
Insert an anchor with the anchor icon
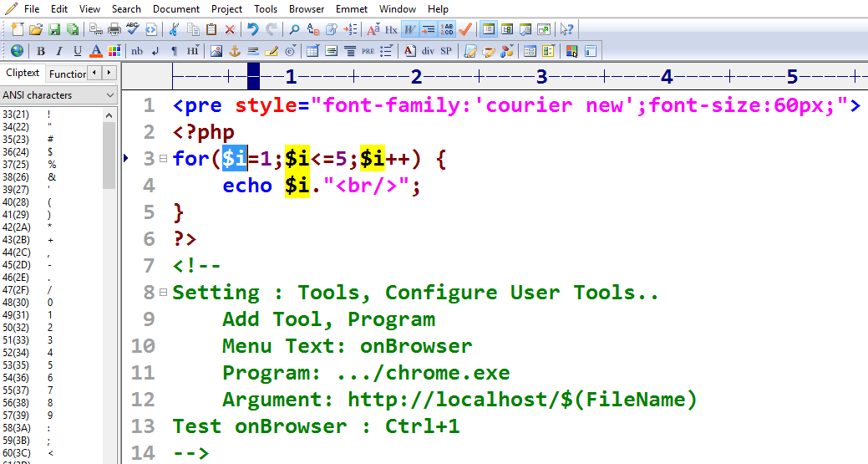tap(235, 51)
